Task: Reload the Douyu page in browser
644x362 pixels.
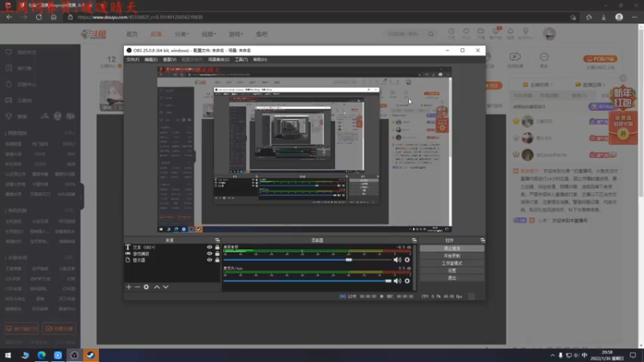Action: point(39,17)
